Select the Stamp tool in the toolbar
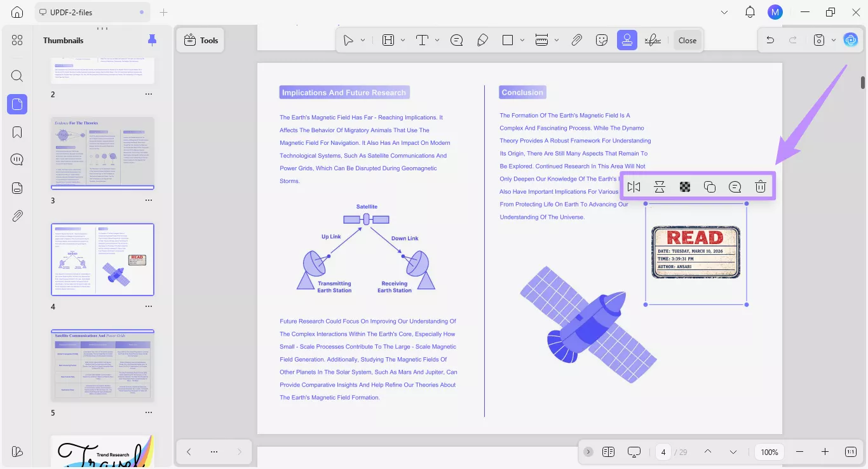Screen dimensions: 868x469 (627, 39)
